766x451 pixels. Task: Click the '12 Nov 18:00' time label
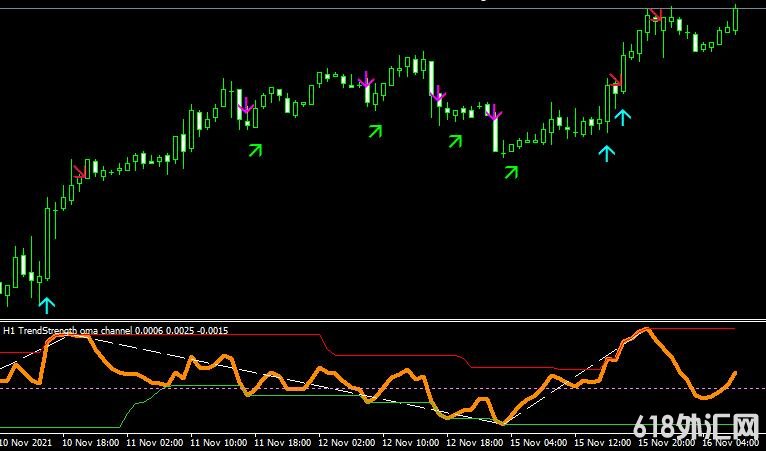(475, 443)
